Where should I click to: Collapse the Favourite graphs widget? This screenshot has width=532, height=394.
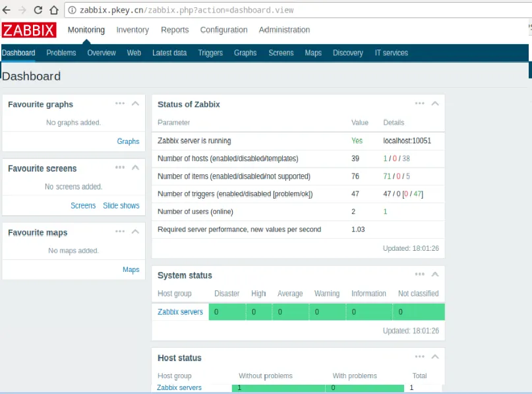[x=135, y=103]
